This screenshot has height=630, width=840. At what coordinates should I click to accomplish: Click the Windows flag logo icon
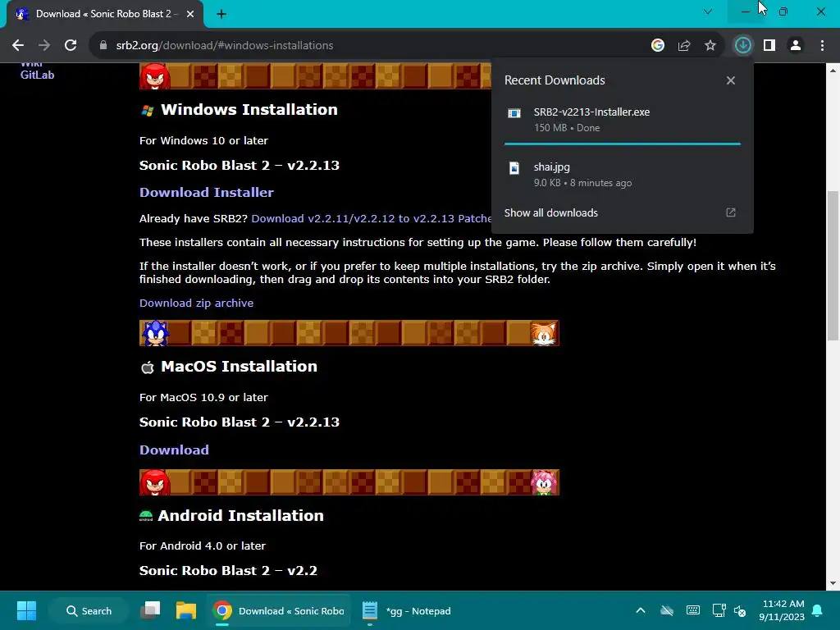148,111
